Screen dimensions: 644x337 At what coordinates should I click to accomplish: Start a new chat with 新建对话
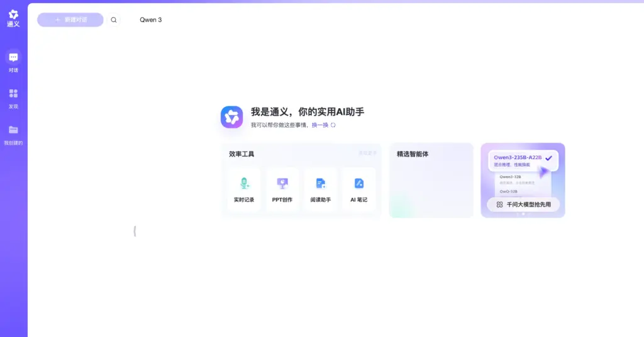pos(70,19)
